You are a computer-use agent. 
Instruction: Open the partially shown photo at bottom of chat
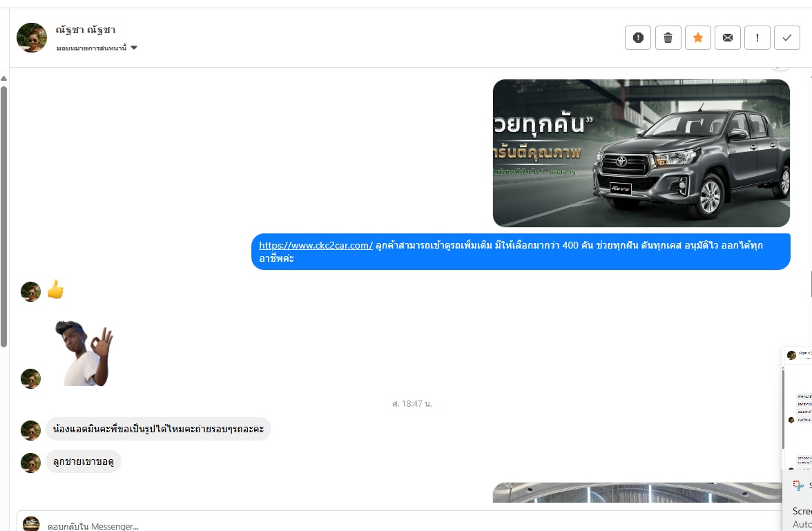(x=637, y=492)
